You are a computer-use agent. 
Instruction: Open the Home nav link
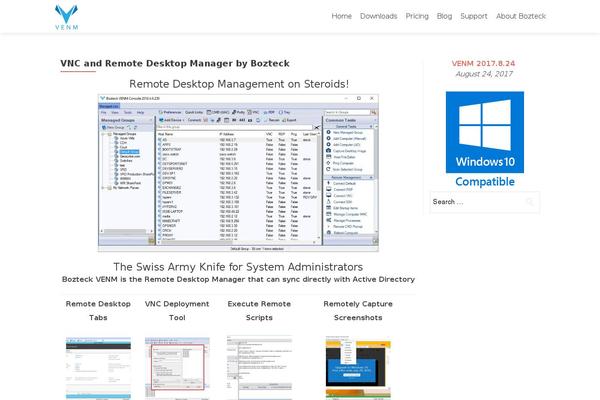coord(341,16)
